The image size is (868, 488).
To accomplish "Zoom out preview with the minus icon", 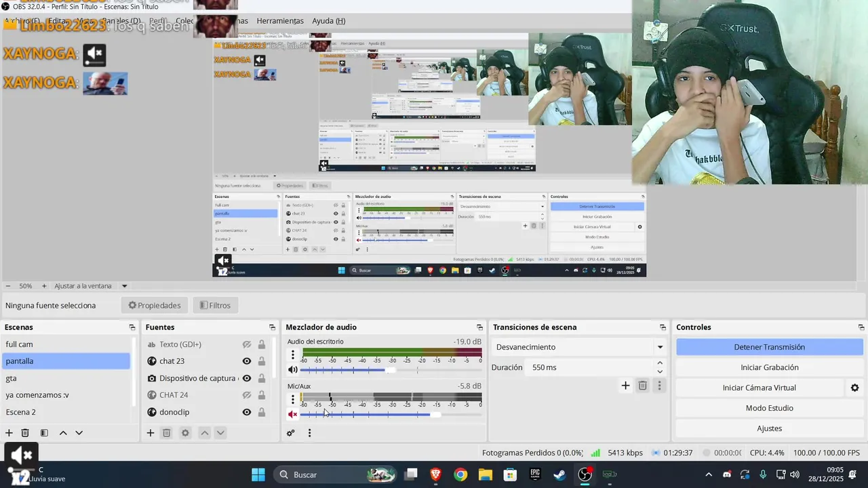I will 8,286.
